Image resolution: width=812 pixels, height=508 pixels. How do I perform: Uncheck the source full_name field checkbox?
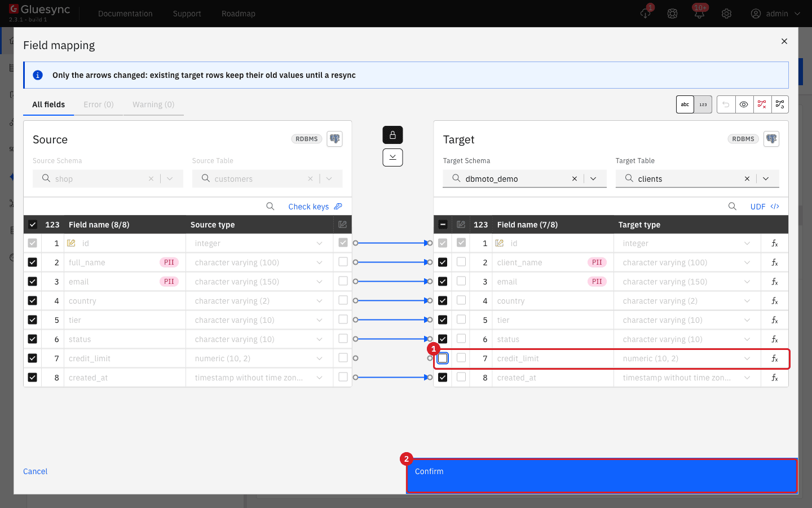pyautogui.click(x=33, y=262)
